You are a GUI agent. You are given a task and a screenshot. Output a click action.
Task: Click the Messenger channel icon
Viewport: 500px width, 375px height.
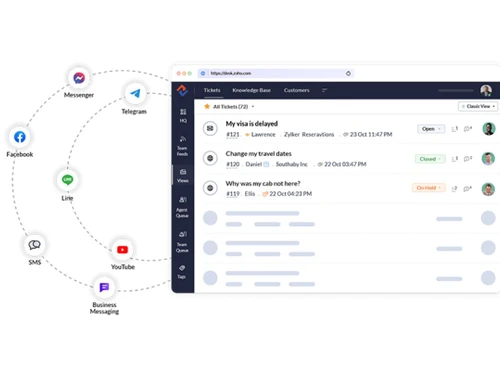point(79,78)
